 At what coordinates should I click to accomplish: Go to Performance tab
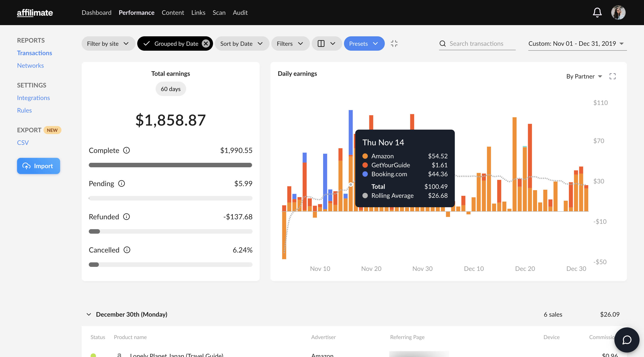(137, 13)
